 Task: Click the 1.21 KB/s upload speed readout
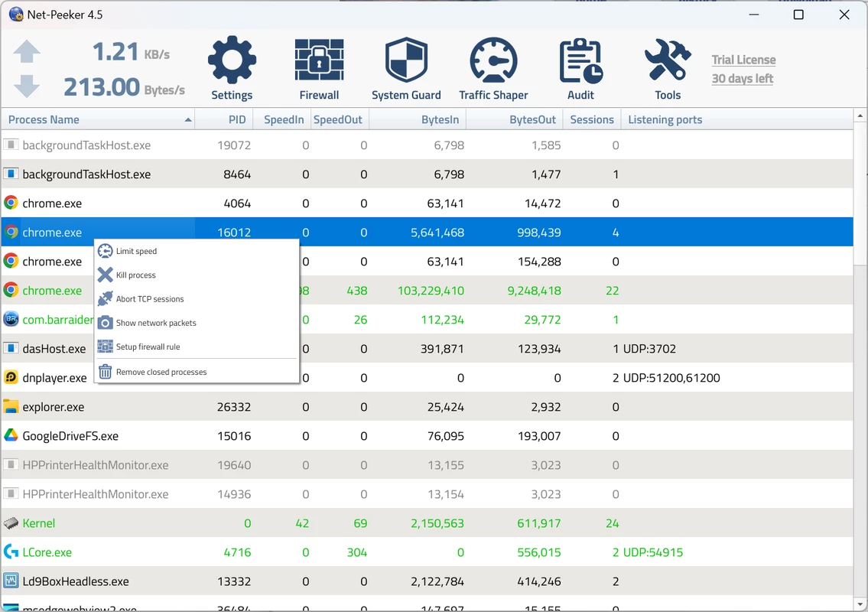pos(131,52)
